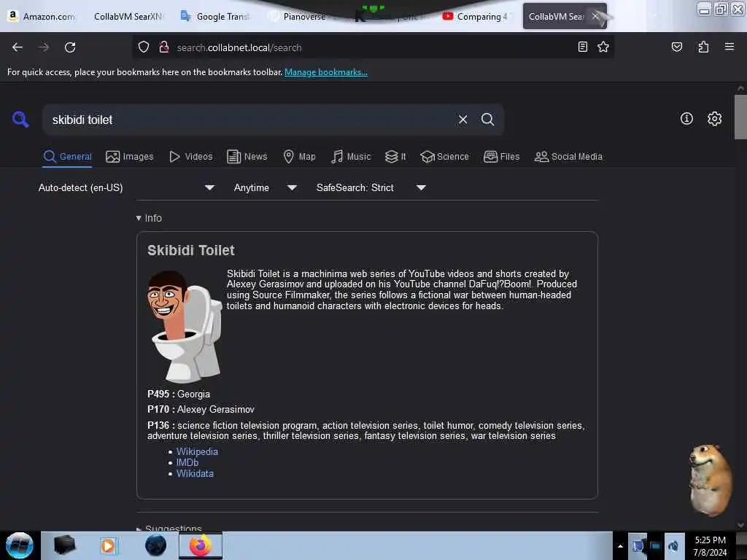747x560 pixels.
Task: Collapse the Info section
Action: pyautogui.click(x=149, y=218)
